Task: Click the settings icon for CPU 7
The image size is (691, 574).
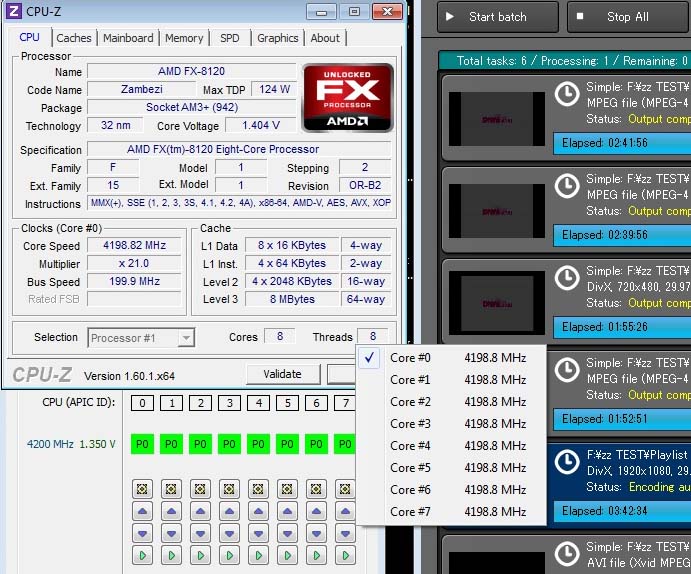Action: 345,489
